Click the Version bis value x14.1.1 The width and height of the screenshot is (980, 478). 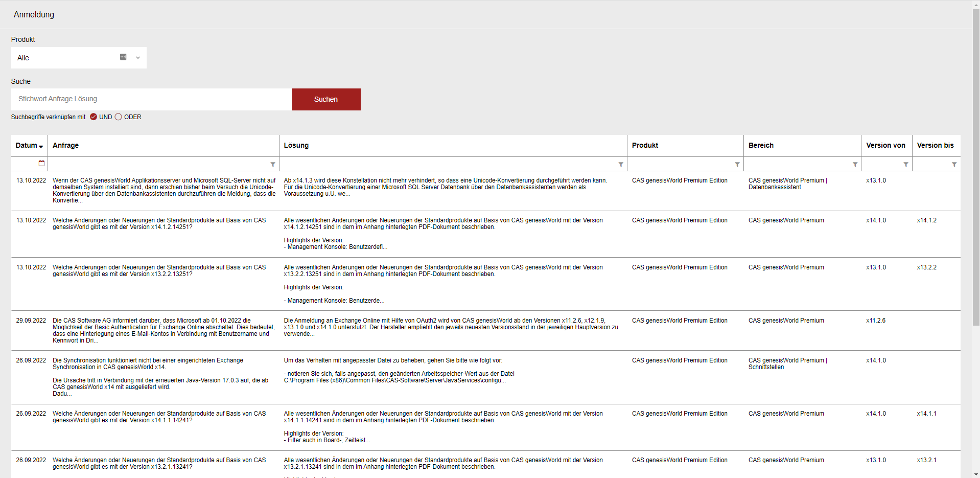click(926, 414)
